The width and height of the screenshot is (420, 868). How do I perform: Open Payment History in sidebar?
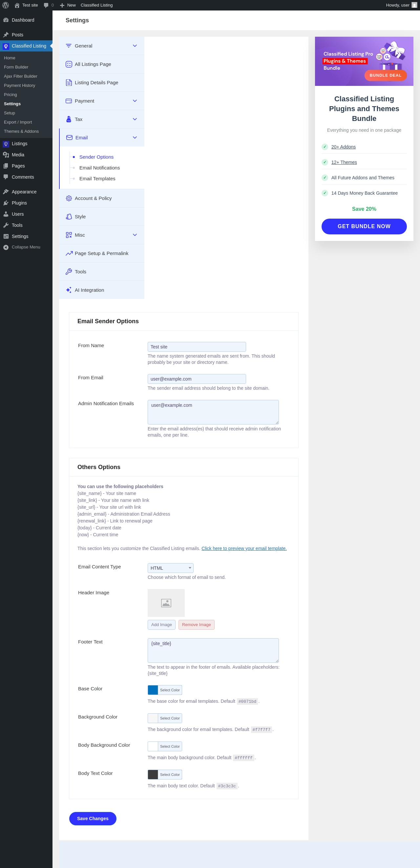click(20, 85)
